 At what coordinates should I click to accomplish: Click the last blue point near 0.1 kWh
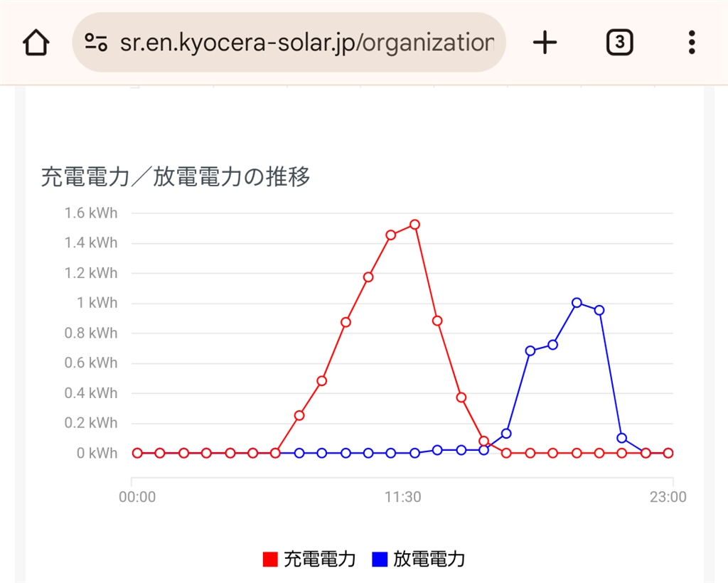click(x=622, y=438)
